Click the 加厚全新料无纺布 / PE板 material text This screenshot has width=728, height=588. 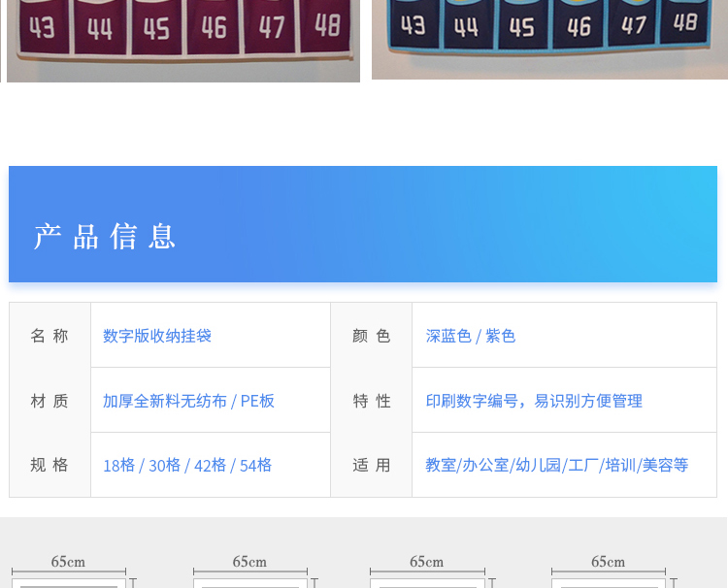click(188, 401)
